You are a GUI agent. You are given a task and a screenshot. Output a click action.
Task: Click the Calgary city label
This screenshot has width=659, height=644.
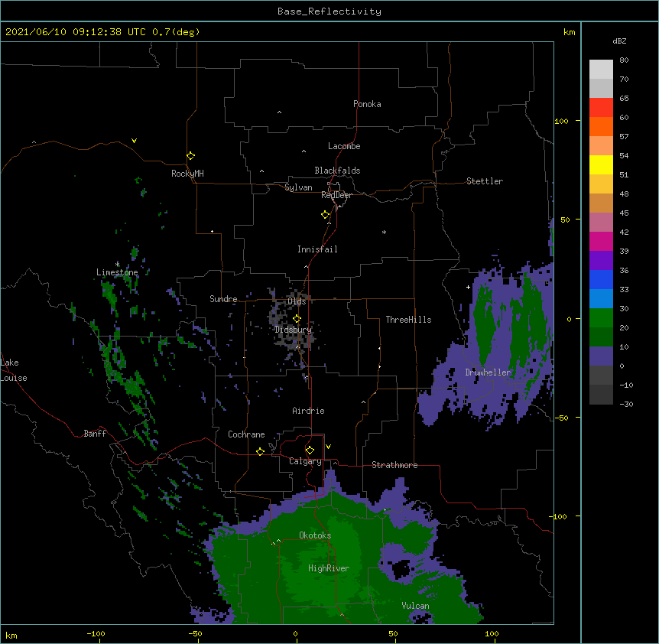click(305, 461)
